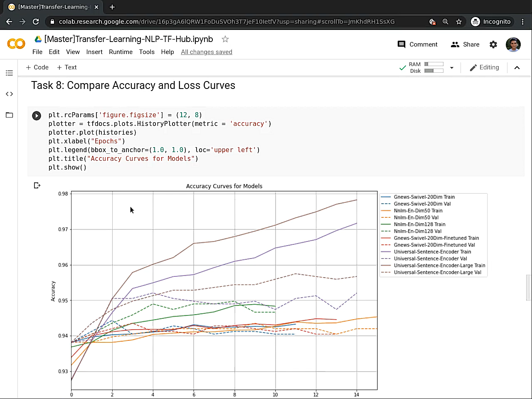Image resolution: width=532 pixels, height=399 pixels.
Task: Run the accuracy plotting code cell
Action: (x=37, y=116)
